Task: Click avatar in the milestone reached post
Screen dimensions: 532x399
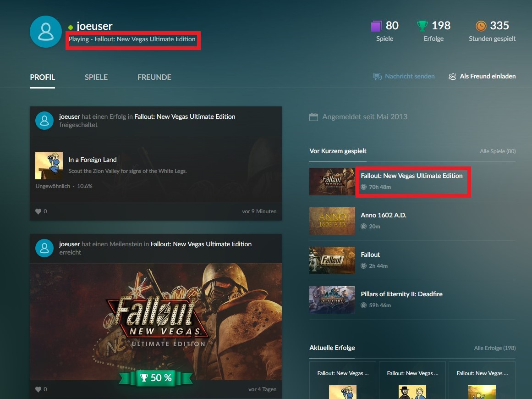Action: point(44,248)
